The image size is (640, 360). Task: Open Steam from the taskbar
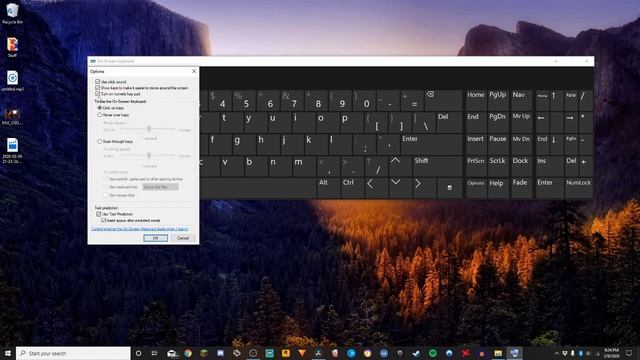click(x=416, y=353)
